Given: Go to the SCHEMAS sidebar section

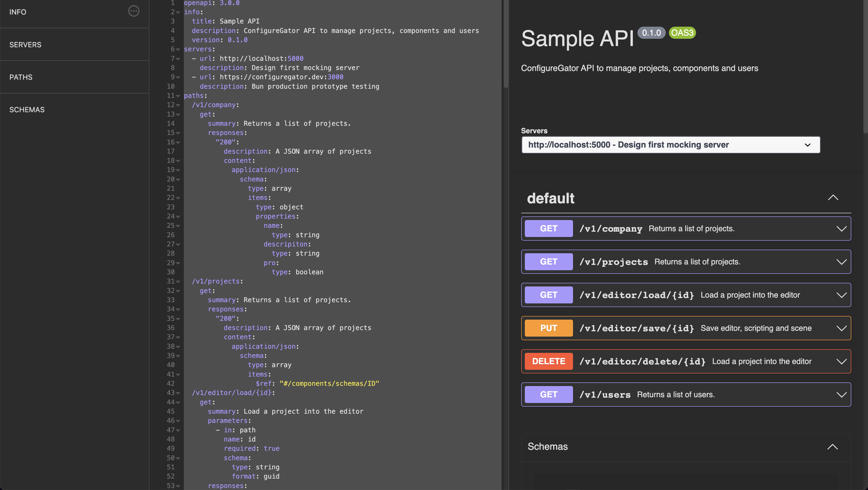Looking at the screenshot, I should (27, 110).
